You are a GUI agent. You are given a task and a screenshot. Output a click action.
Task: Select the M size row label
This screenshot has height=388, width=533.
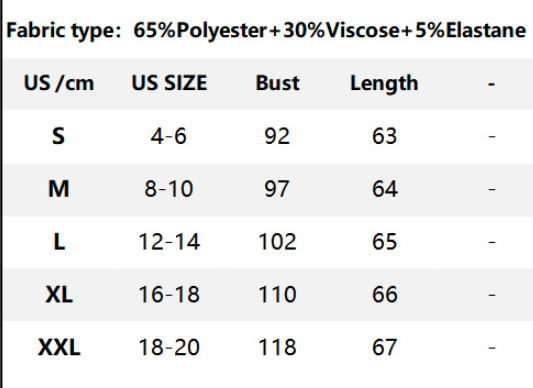coord(58,189)
